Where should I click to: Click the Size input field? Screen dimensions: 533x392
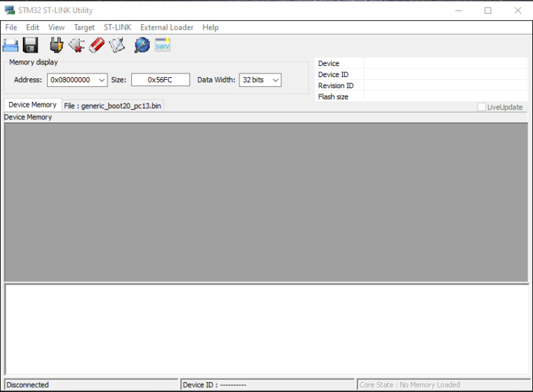(160, 80)
